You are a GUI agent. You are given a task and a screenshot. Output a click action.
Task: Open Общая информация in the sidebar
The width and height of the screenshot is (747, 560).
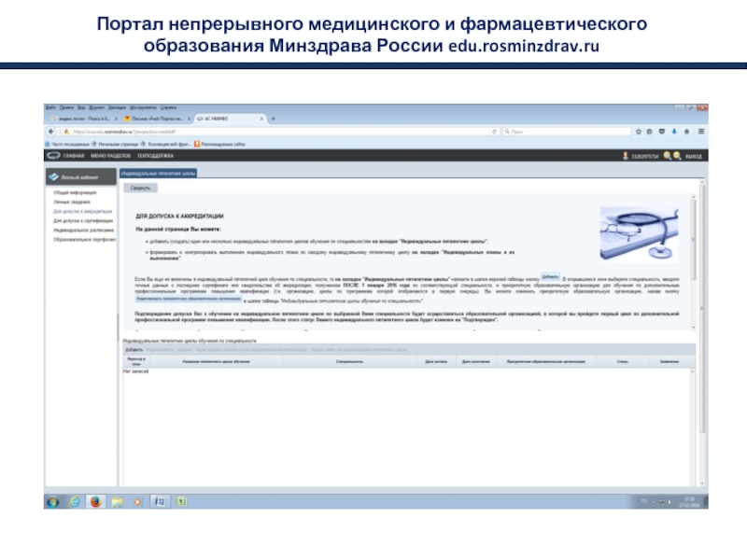[x=75, y=192]
